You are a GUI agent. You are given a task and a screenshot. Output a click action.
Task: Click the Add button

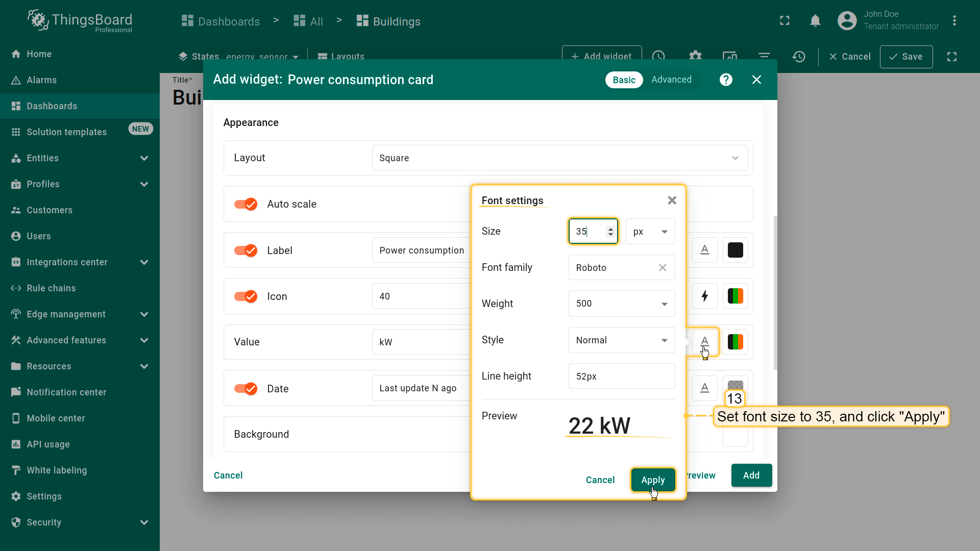tap(751, 475)
